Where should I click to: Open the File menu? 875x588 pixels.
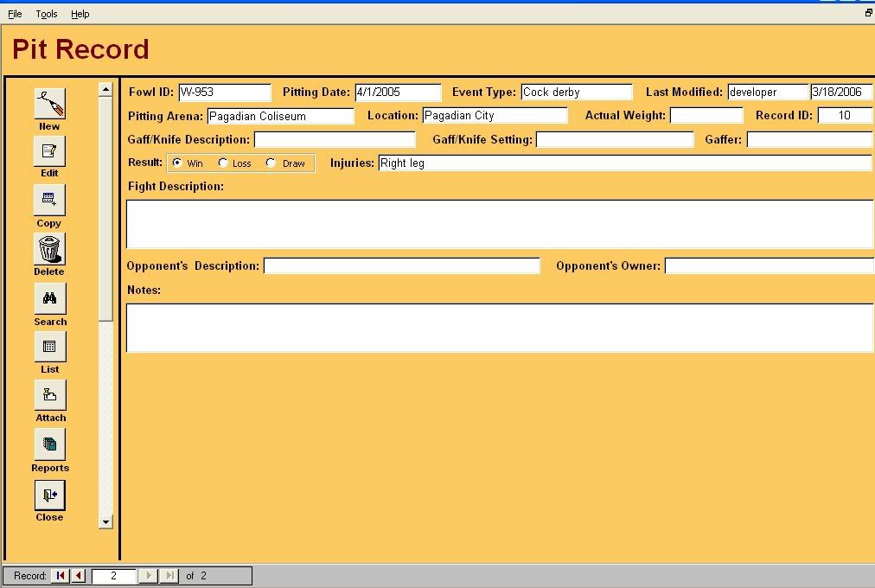pos(15,14)
